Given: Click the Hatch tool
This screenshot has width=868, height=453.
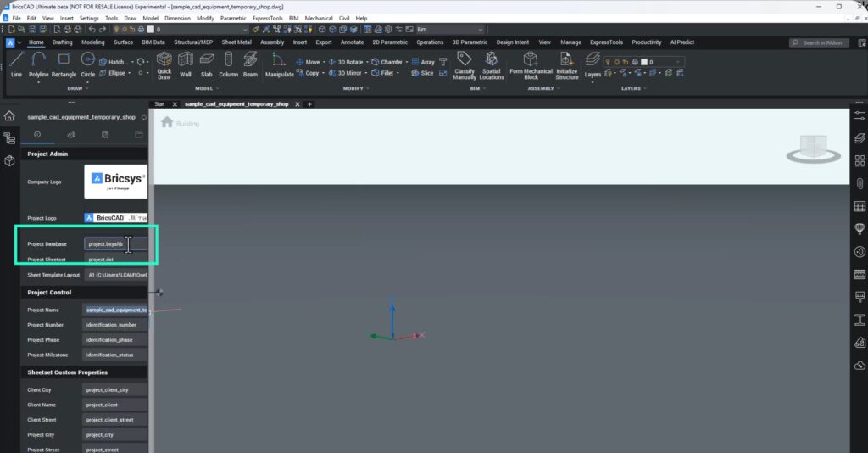Looking at the screenshot, I should [114, 62].
